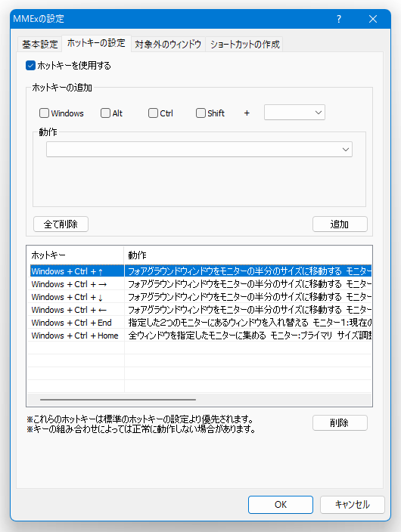The image size is (401, 532).
Task: Expand the 動作 action dropdown
Action: coord(199,150)
